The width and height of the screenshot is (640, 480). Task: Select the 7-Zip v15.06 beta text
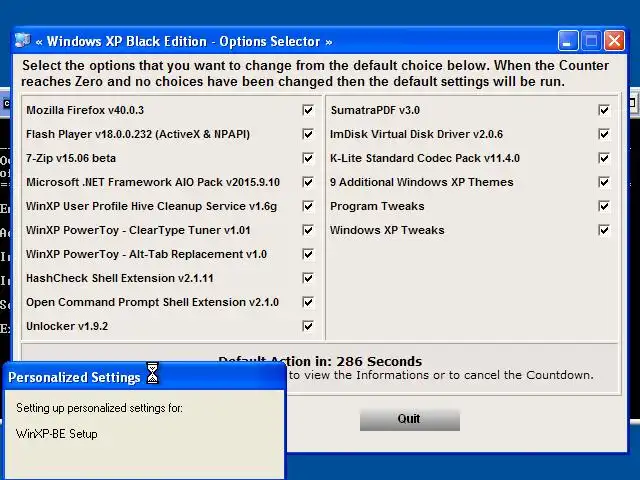coord(71,158)
